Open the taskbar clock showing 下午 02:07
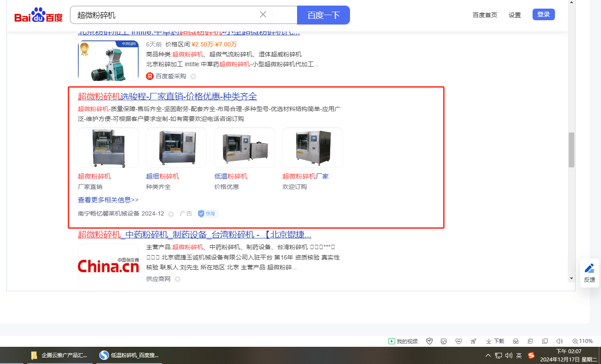Image resolution: width=601 pixels, height=364 pixels. (x=569, y=355)
